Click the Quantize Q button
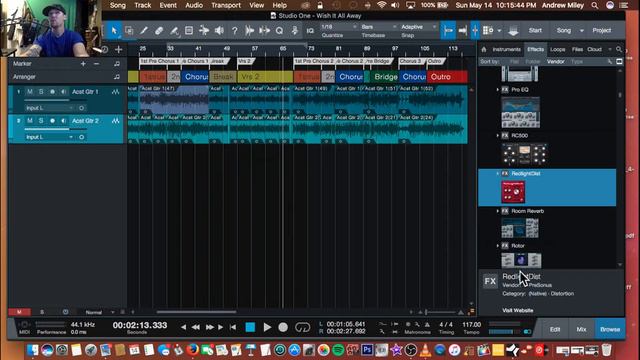Viewport: 640px width, 360px height. tap(279, 31)
